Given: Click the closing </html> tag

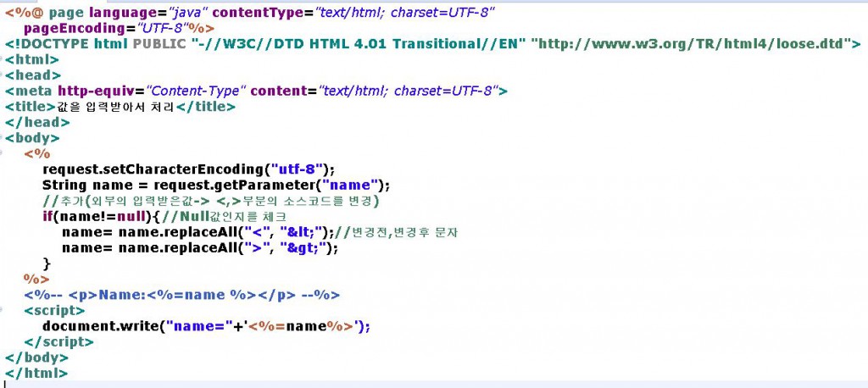Looking at the screenshot, I should click(x=36, y=373).
